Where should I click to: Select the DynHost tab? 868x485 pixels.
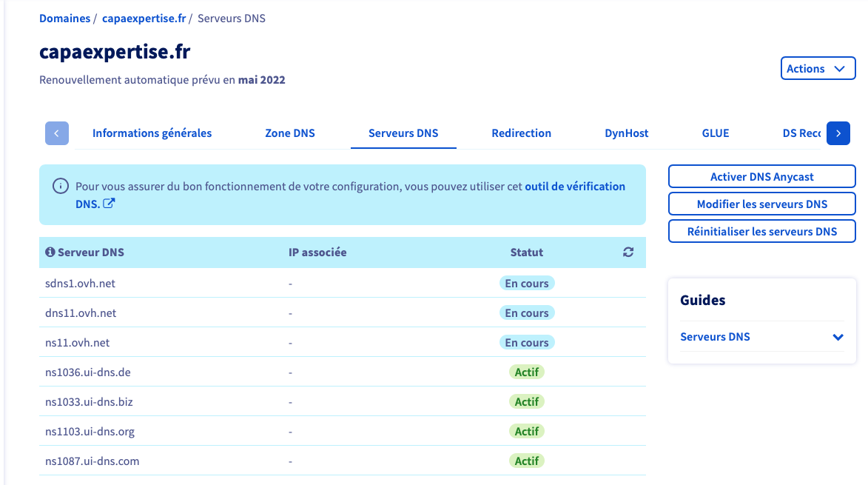point(626,133)
